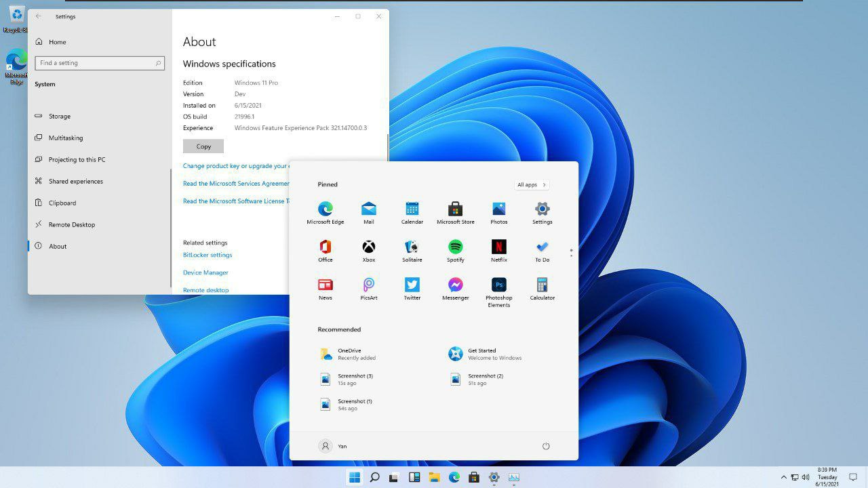
Task: Launch Messenger from pinned apps
Action: pos(456,289)
